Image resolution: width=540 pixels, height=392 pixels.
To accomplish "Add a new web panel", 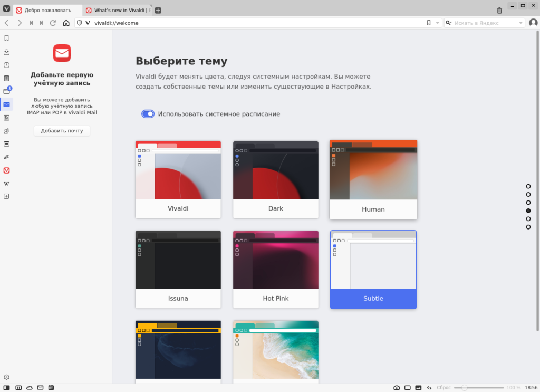I will coord(6,196).
